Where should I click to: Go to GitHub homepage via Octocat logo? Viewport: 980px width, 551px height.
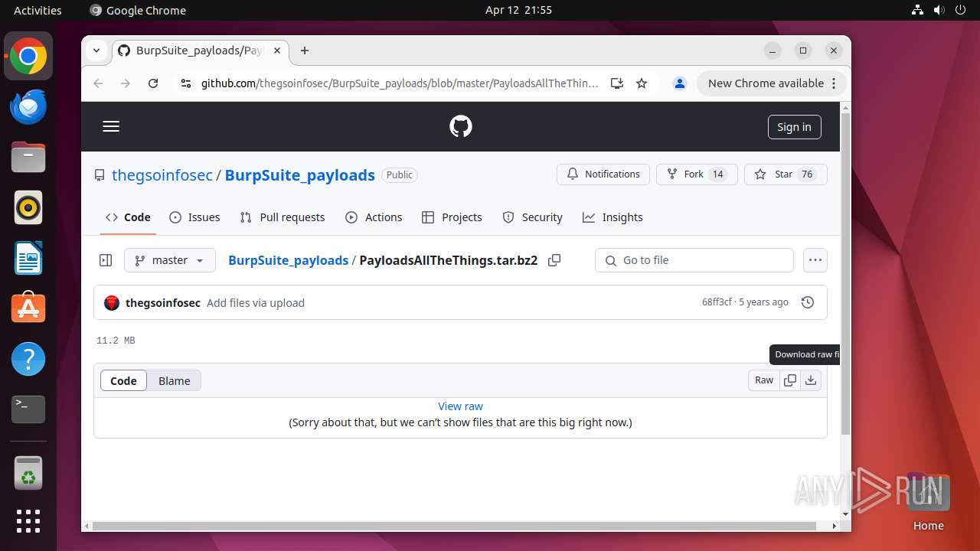(x=461, y=126)
